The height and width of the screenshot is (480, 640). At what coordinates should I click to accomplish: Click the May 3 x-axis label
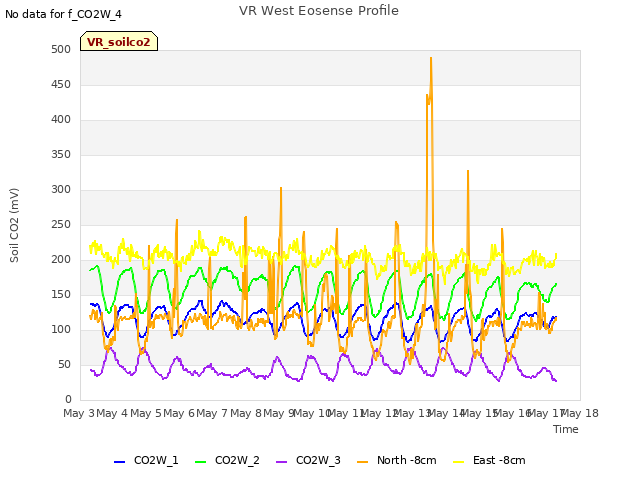pos(79,413)
